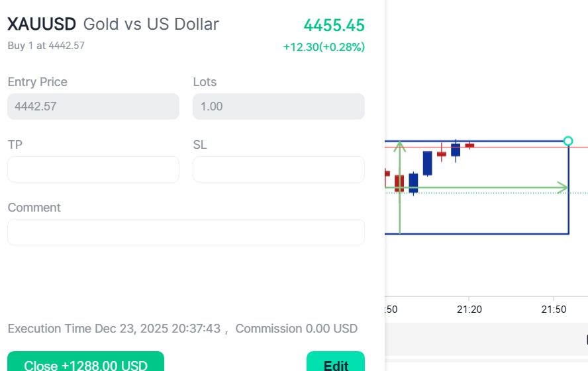588x371 pixels.
Task: Focus the TP input box
Action: click(93, 169)
